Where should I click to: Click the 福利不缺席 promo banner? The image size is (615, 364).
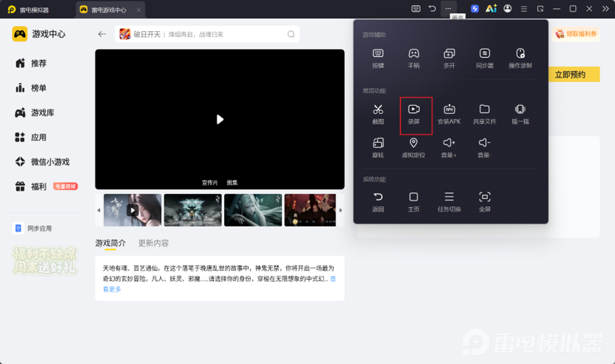pos(45,260)
